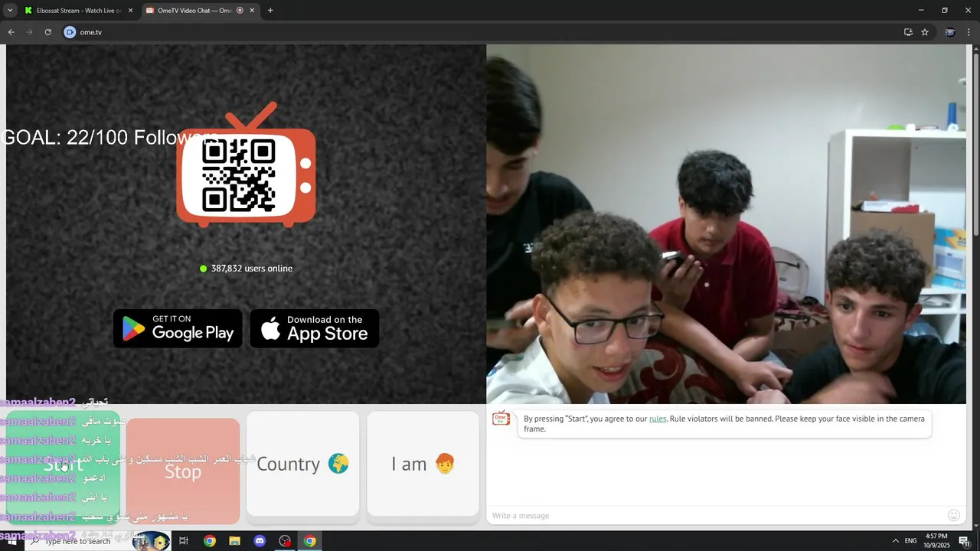Open OBS Studio from the taskbar
980x551 pixels.
click(285, 541)
